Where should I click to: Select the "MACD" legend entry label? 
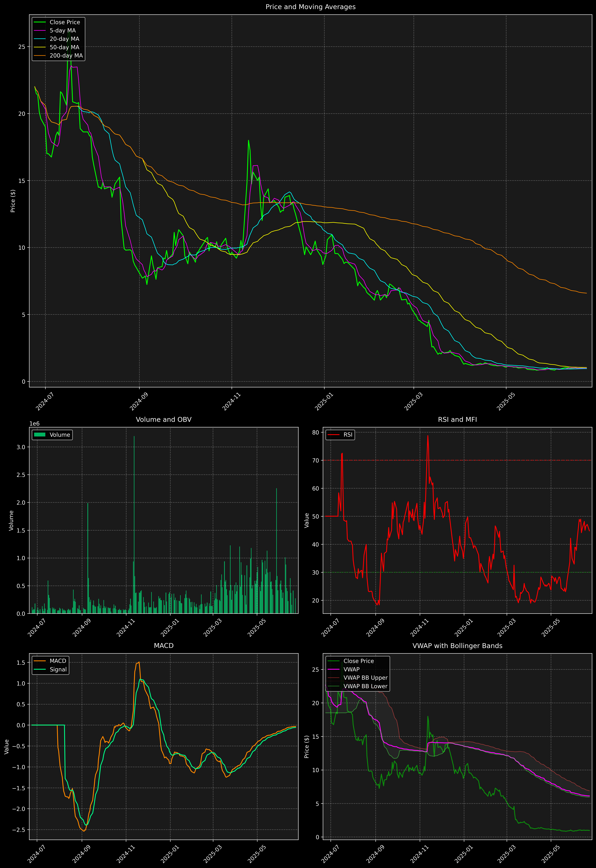(x=58, y=661)
